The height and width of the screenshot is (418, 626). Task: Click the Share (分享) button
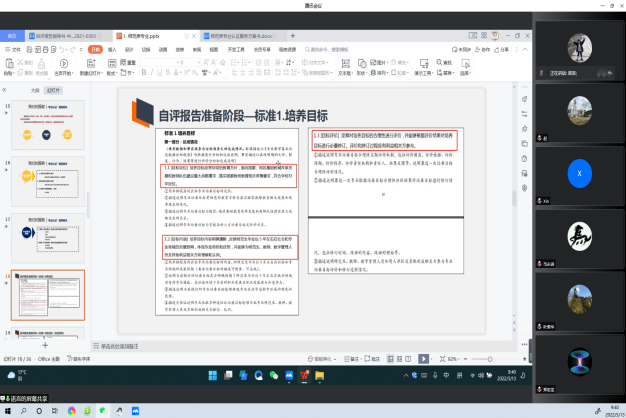click(x=501, y=50)
